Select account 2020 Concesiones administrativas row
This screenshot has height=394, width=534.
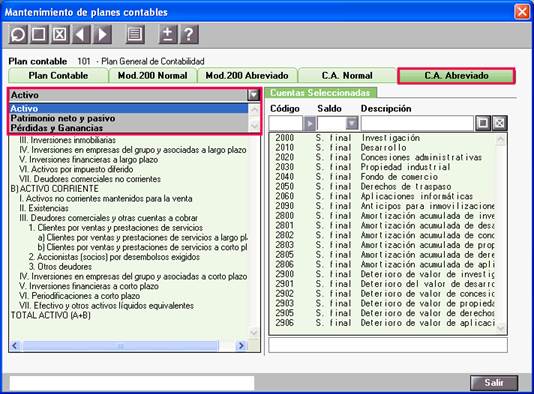[382, 157]
